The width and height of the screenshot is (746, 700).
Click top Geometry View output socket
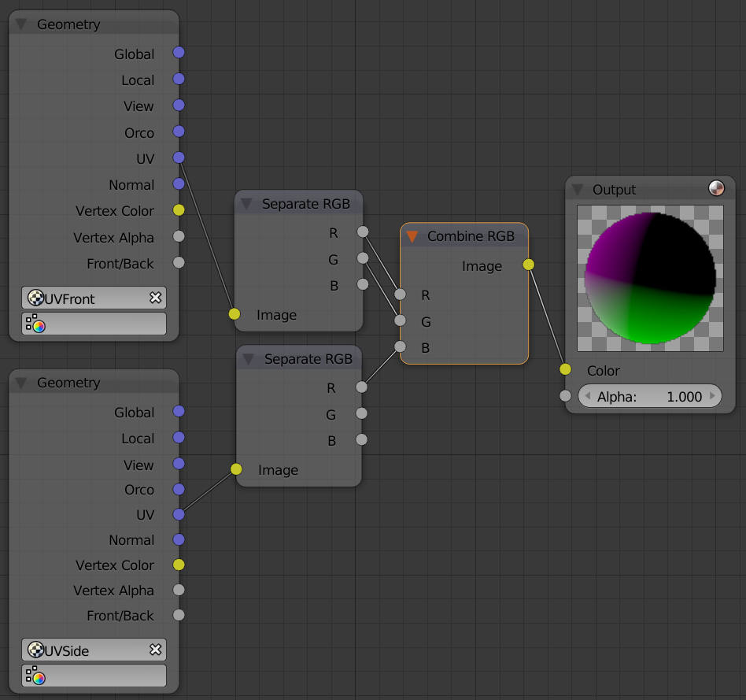click(179, 105)
